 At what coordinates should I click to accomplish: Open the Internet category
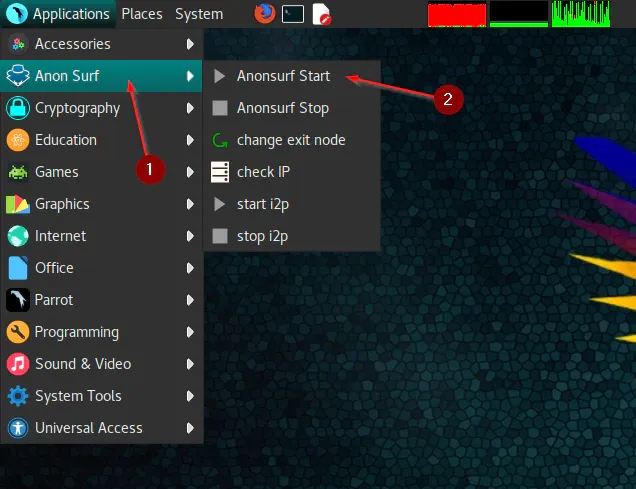[101, 236]
